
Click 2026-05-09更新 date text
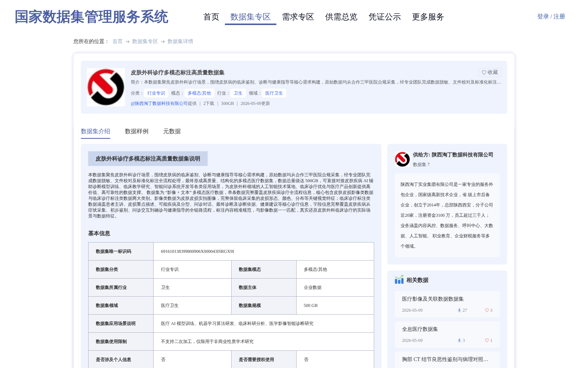255,103
